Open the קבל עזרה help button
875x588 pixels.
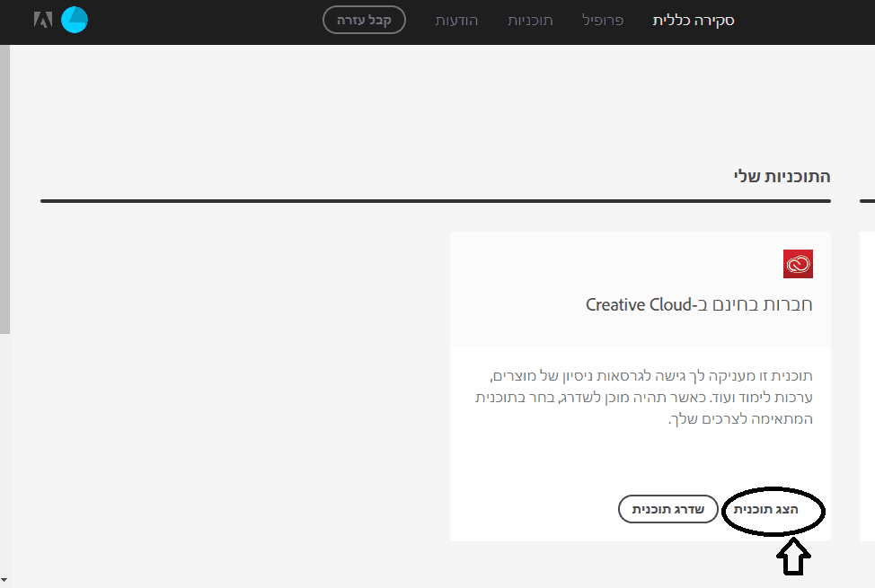point(364,20)
